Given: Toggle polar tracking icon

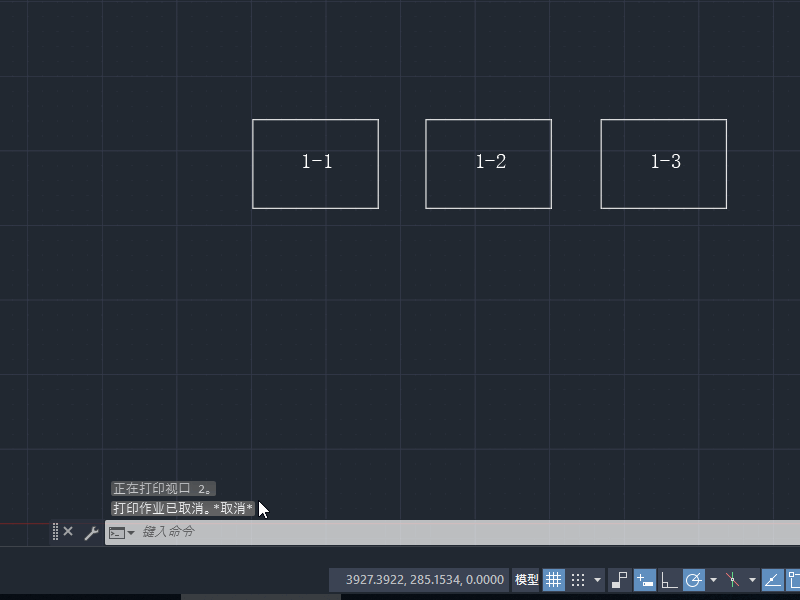Looking at the screenshot, I should pos(694,580).
